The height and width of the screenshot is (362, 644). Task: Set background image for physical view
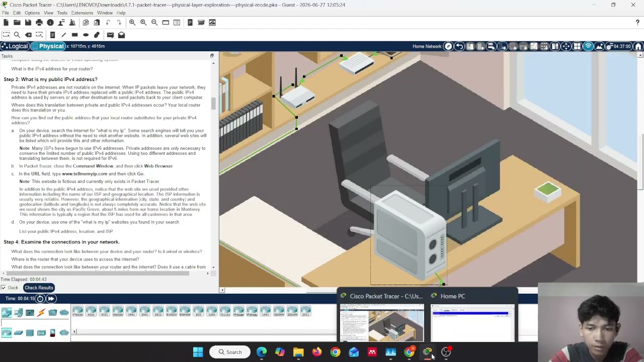tap(599, 46)
